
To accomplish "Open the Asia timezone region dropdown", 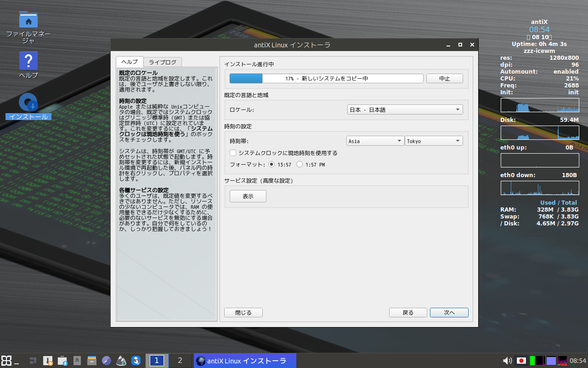I will point(374,141).
